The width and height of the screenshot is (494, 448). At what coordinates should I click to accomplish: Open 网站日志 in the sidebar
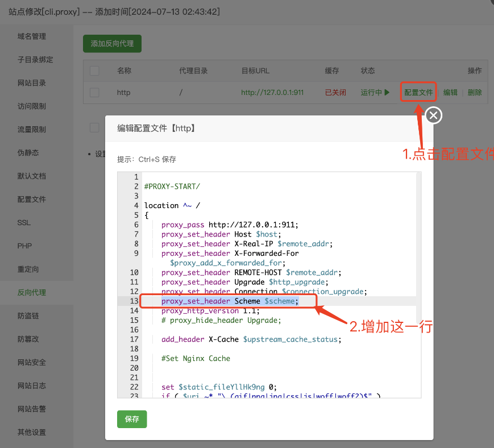[32, 386]
